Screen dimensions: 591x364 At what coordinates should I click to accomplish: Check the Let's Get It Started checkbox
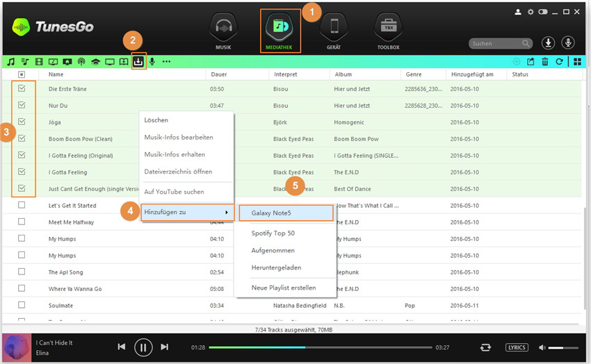click(22, 205)
